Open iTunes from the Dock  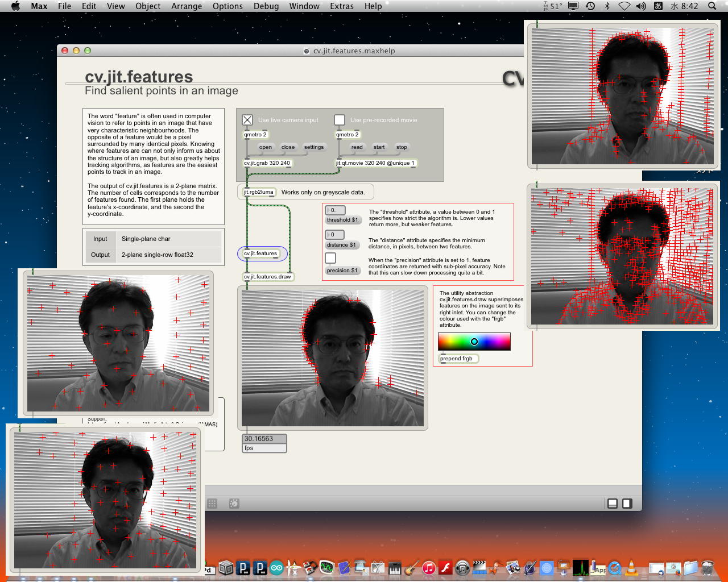[x=429, y=567]
